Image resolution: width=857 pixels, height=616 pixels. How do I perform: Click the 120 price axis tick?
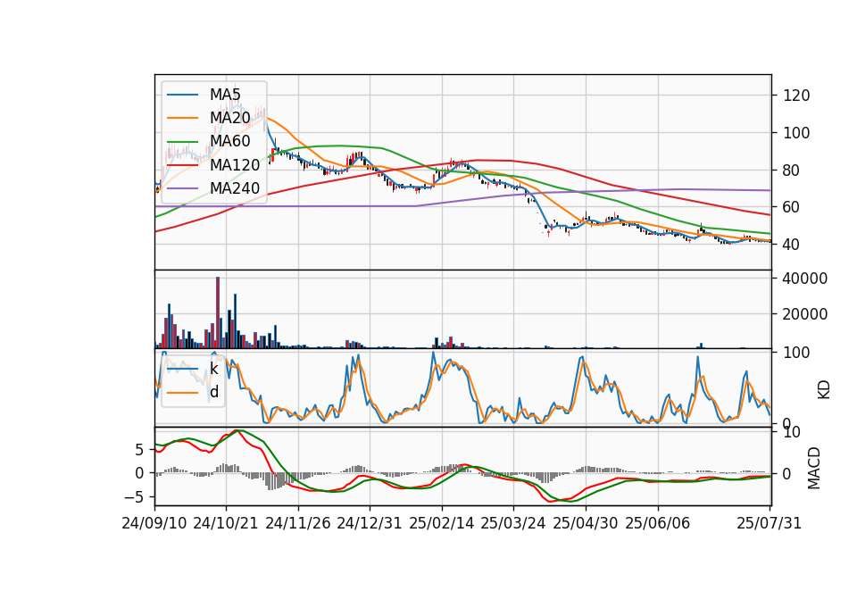(x=796, y=96)
